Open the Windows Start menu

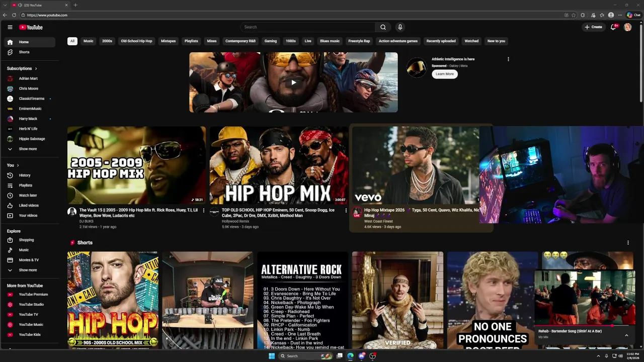tap(272, 356)
